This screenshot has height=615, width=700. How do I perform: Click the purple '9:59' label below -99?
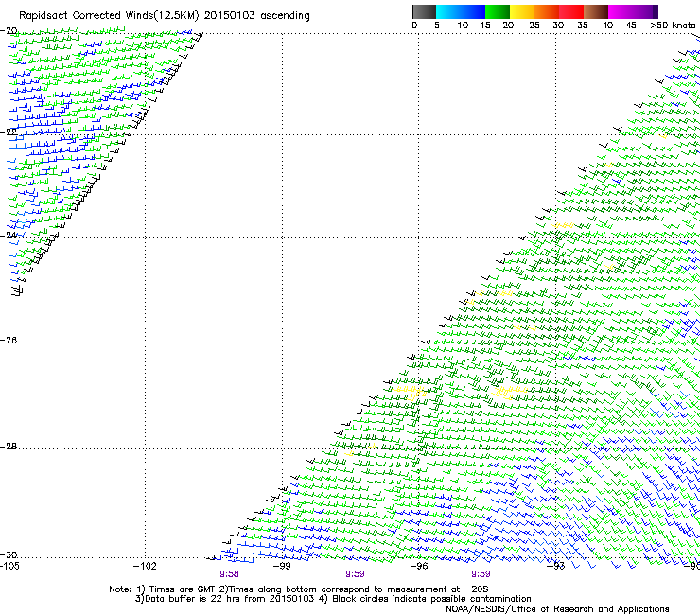coord(355,574)
